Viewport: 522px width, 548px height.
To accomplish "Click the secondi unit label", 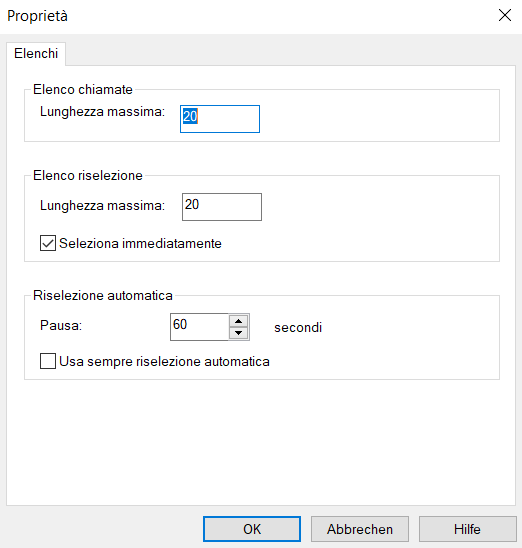I will tap(298, 327).
